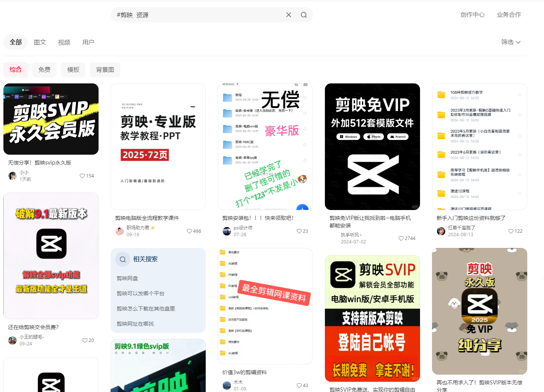Click the 相关搜索 magnifier icon
Image resolution: width=544 pixels, height=392 pixels.
[x=122, y=259]
